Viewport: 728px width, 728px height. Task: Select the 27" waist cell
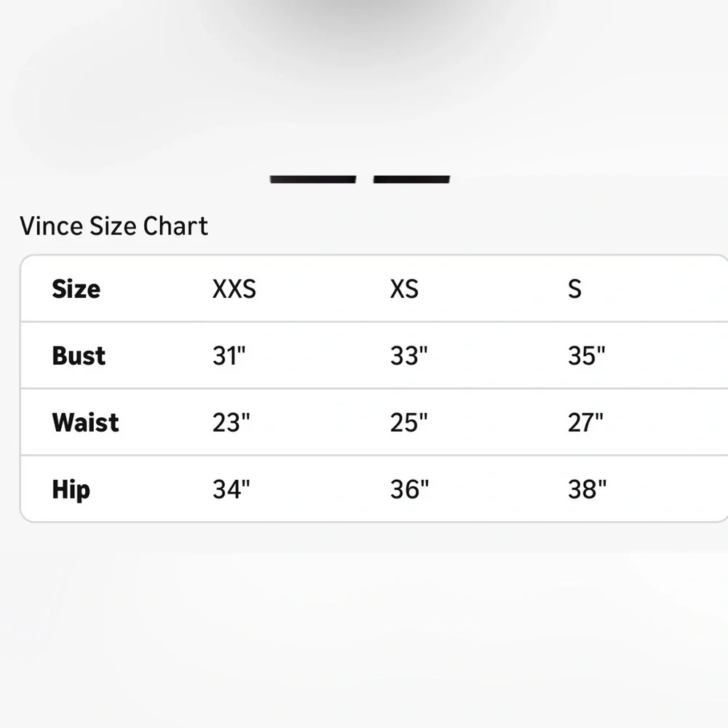point(585,422)
